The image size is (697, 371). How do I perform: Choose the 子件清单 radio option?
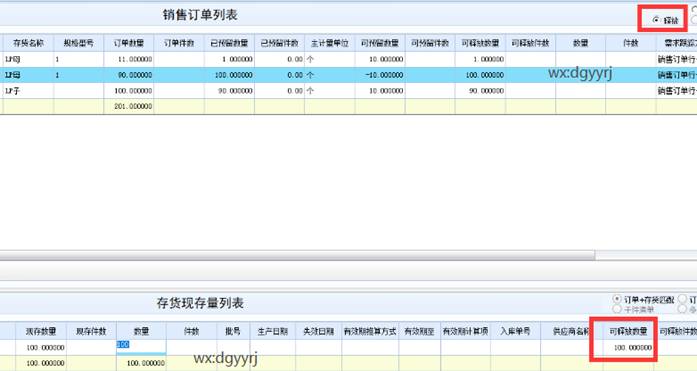coord(617,309)
